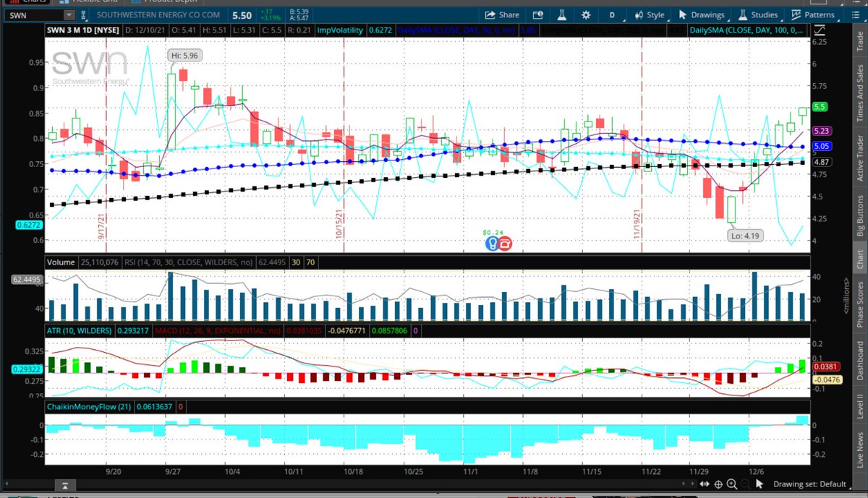Image resolution: width=868 pixels, height=498 pixels.
Task: Click the ChaikinMoneyFlow (21) study label
Action: (x=88, y=406)
